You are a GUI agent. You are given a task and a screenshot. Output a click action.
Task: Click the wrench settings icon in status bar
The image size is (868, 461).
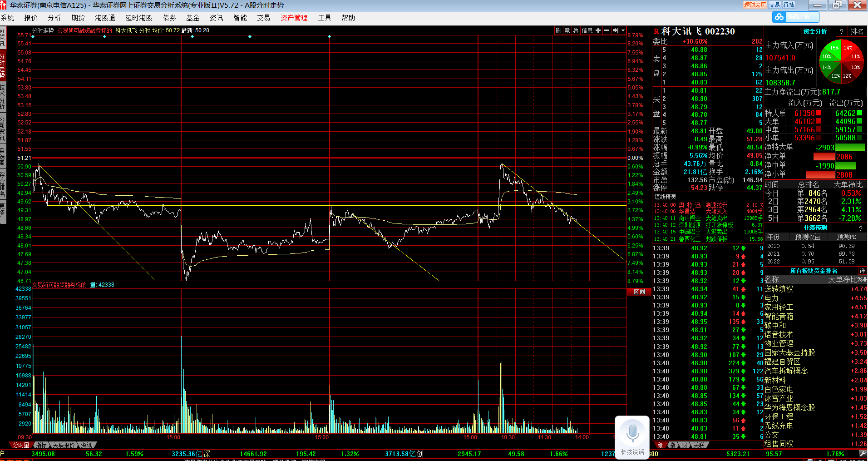863,453
